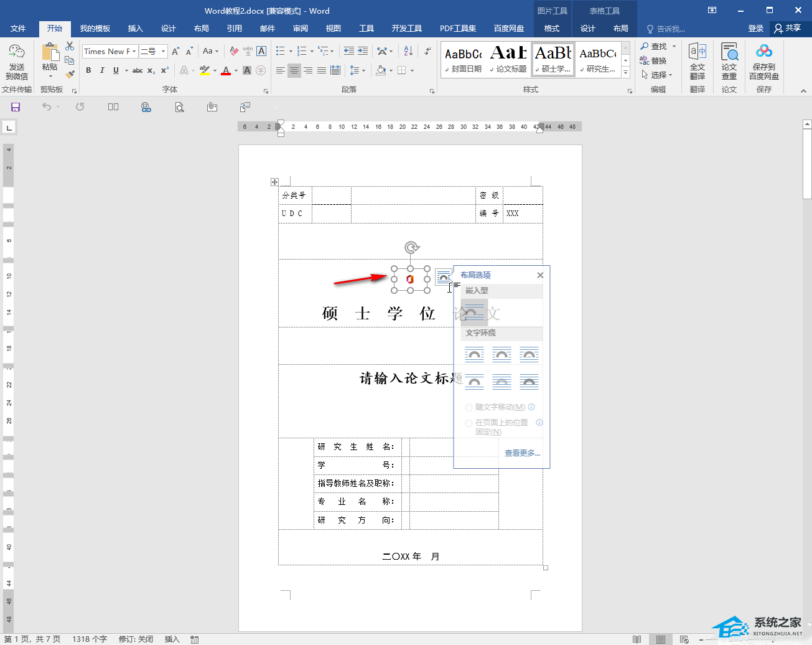Click the red font color swatch
Viewport: 812px width, 645px height.
pyautogui.click(x=226, y=71)
